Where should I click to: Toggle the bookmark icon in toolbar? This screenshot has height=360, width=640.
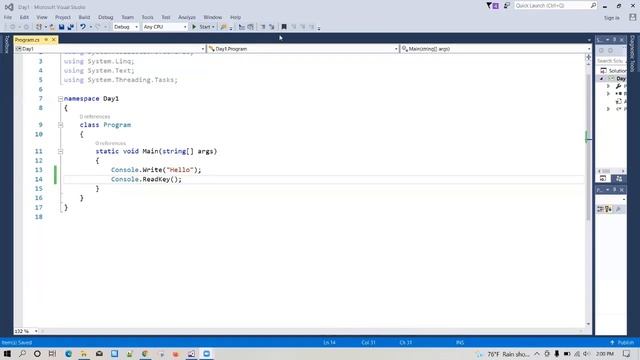(284, 27)
